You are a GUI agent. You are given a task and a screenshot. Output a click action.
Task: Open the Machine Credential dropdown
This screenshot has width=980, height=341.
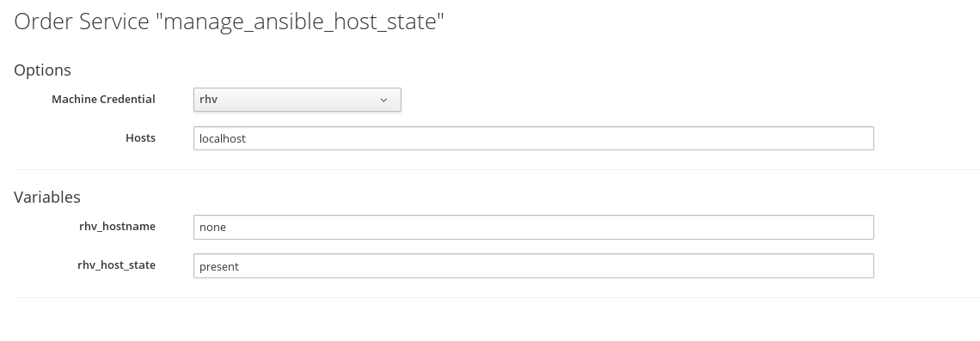[x=297, y=100]
